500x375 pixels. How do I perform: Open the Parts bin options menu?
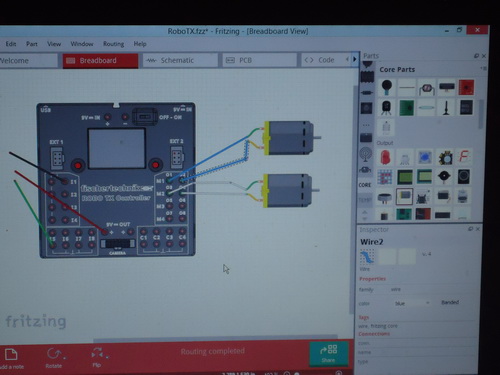(483, 68)
